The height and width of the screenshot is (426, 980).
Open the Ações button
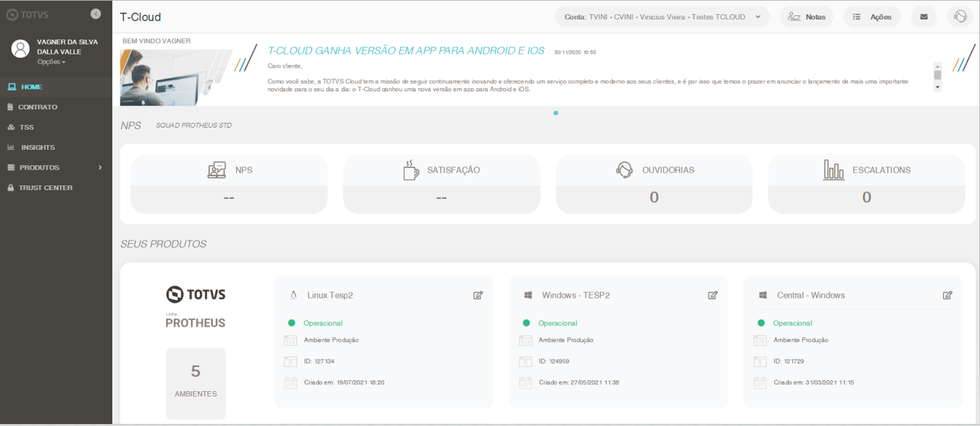(x=872, y=17)
